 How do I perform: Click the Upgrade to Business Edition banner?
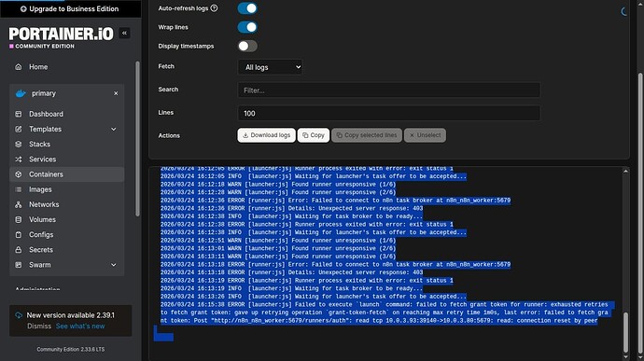pyautogui.click(x=70, y=8)
